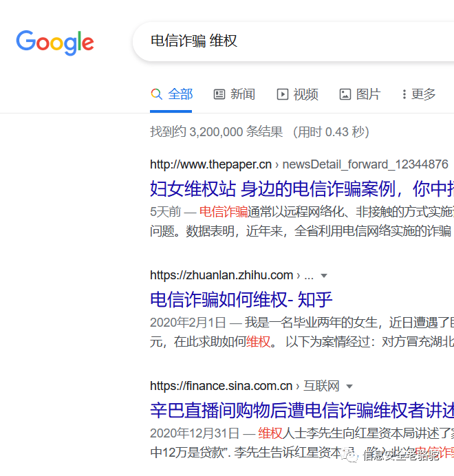Click the Google logo
The height and width of the screenshot is (476, 454).
(x=55, y=43)
